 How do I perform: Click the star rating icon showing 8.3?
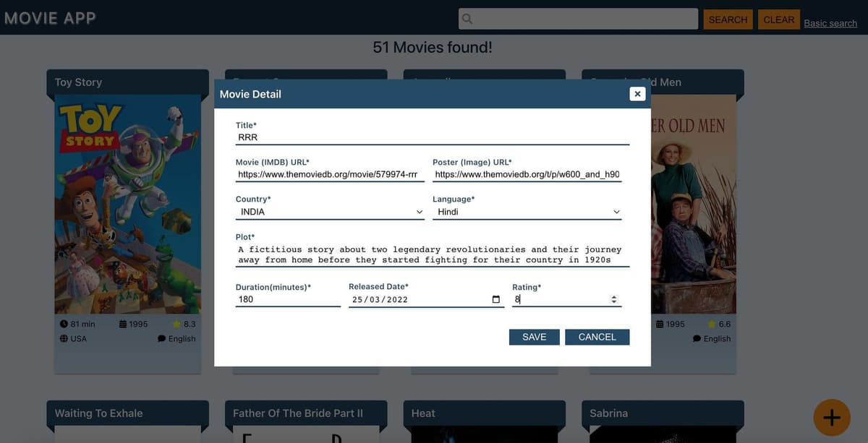pyautogui.click(x=176, y=324)
